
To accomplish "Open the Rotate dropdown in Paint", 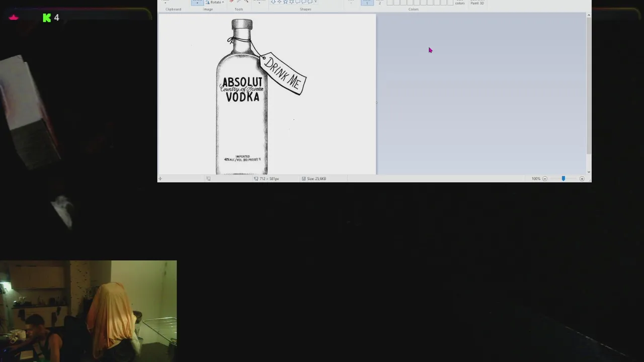I will click(215, 2).
